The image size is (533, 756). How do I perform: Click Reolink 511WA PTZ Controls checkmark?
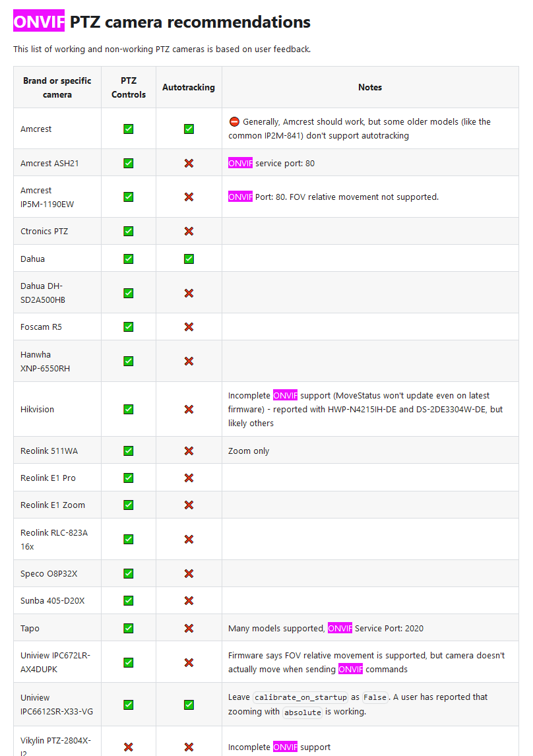(129, 451)
